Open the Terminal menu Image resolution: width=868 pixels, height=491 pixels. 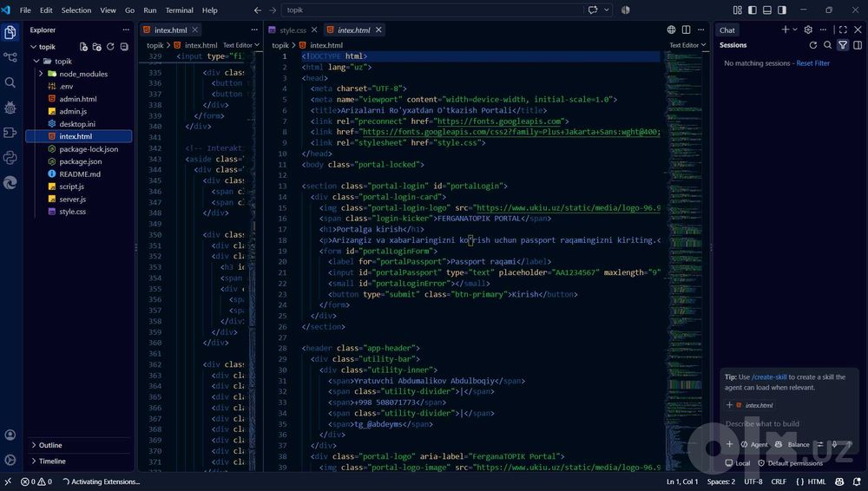180,10
